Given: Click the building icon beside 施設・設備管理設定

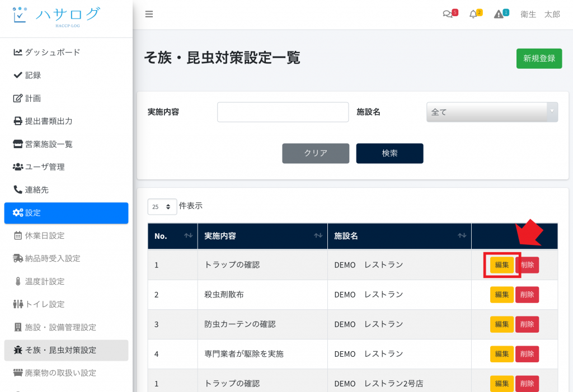Looking at the screenshot, I should click(x=18, y=327).
